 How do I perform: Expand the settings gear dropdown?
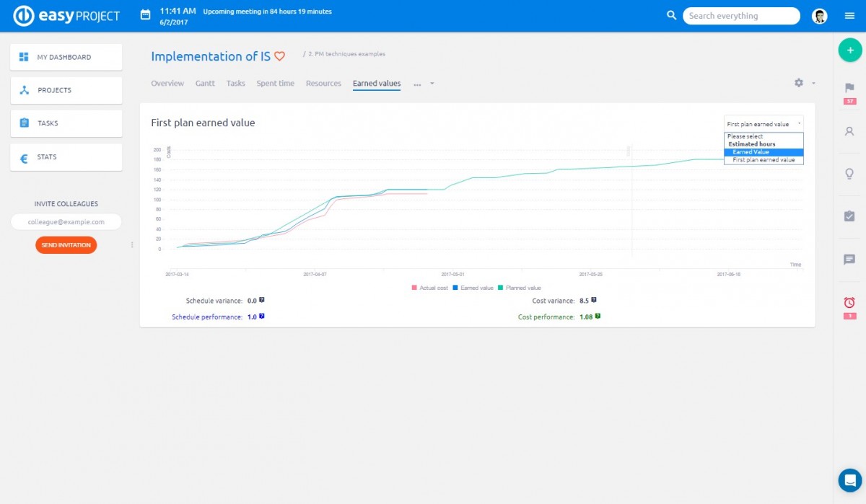(x=803, y=83)
